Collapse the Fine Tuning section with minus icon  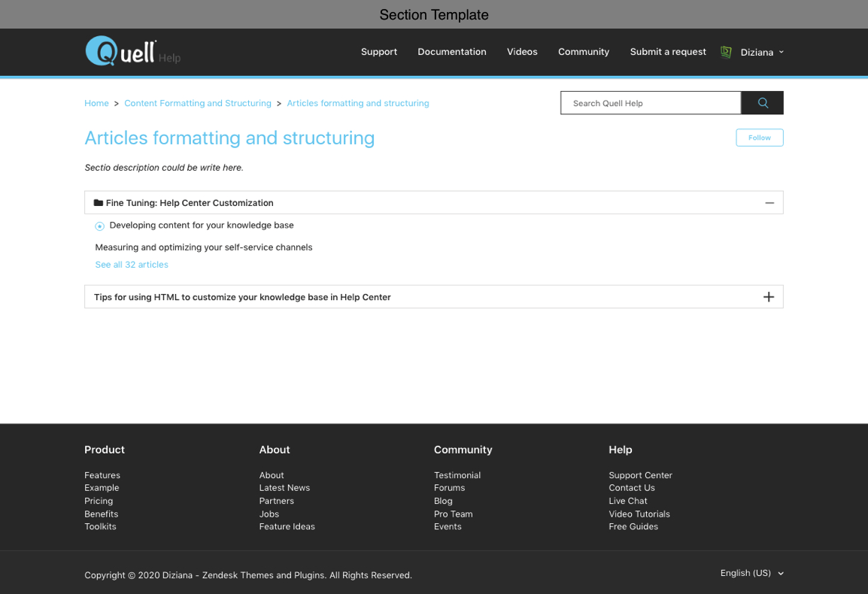tap(769, 203)
